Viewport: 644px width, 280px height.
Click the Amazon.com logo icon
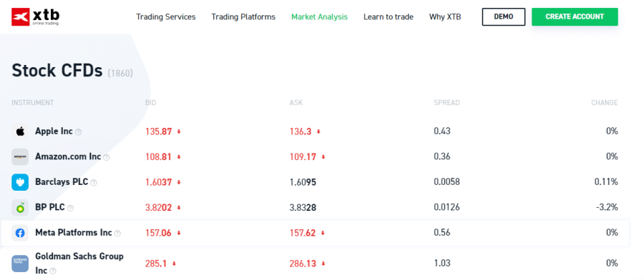20,157
